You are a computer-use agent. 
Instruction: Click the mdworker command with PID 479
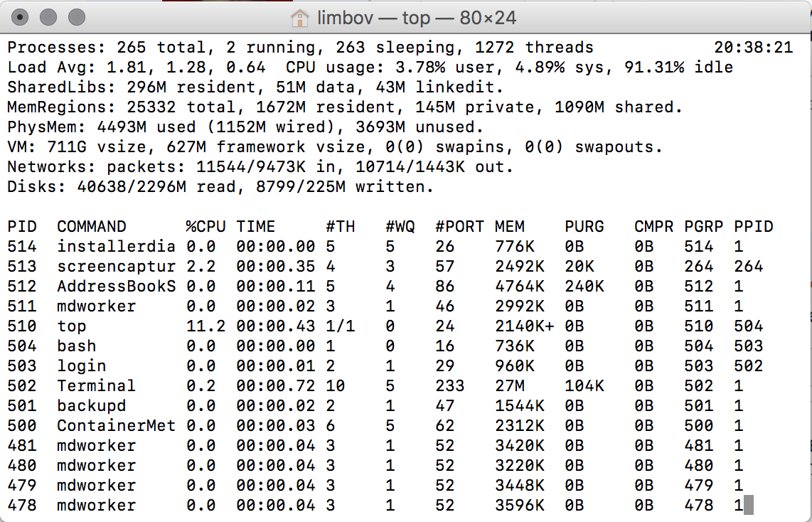pos(96,485)
